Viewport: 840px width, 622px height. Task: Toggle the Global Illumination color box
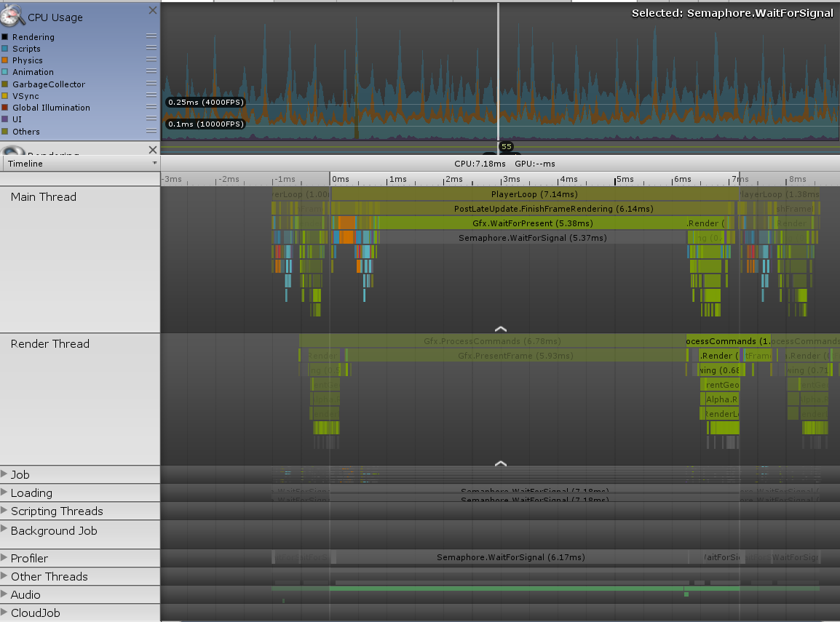coord(5,108)
